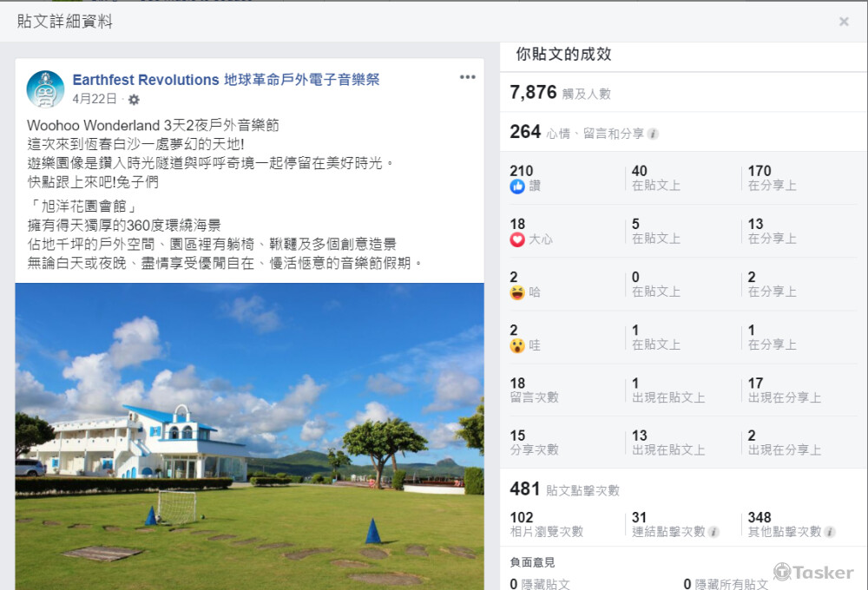Open the post options three-dot menu

pyautogui.click(x=468, y=77)
